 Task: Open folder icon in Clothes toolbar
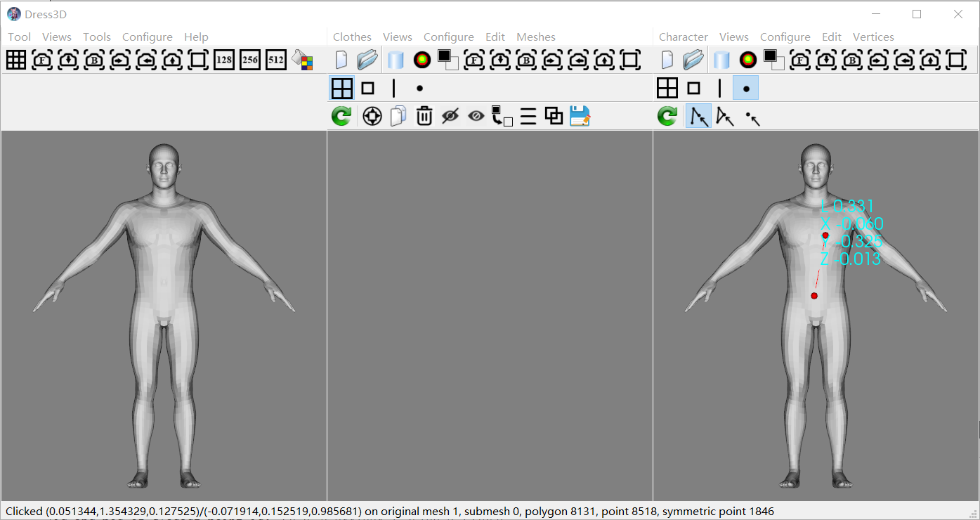[367, 60]
